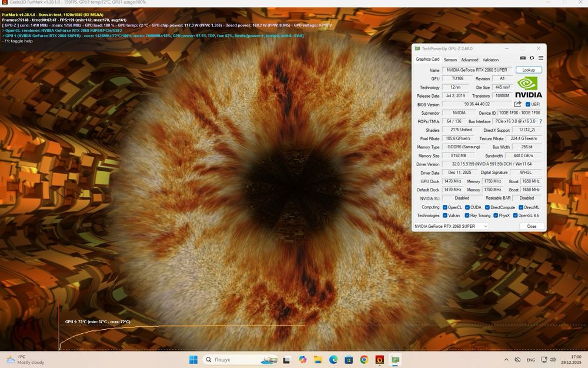Open the GPU-Z hamburger menu
Viewport: 588px width, 368px height.
(541, 58)
